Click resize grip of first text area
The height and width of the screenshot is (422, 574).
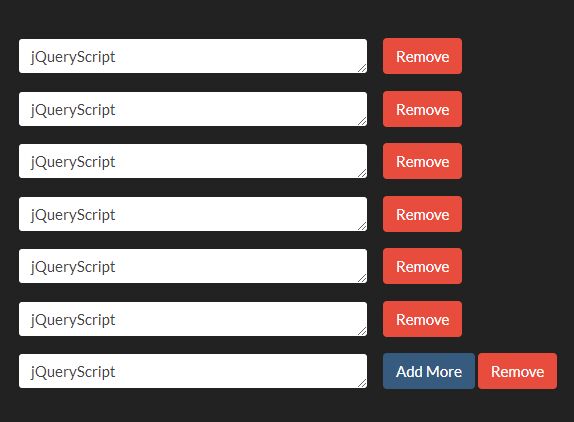362,68
